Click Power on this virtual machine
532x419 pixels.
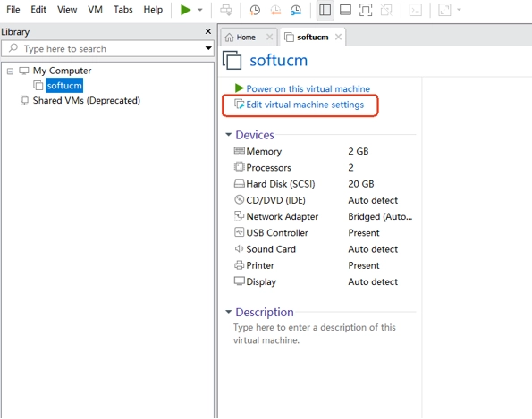pyautogui.click(x=308, y=88)
